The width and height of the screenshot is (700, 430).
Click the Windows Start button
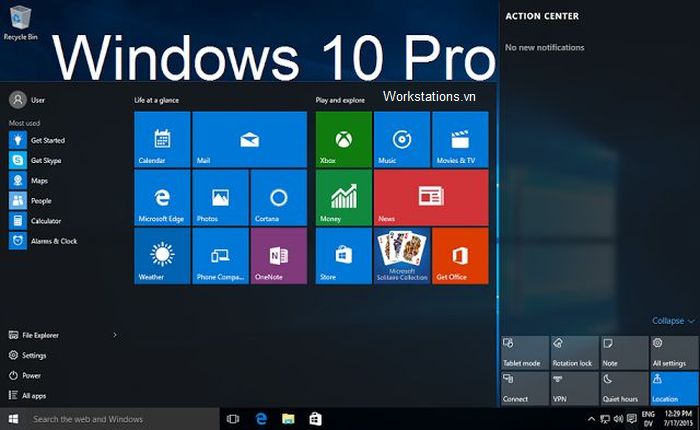(13, 419)
